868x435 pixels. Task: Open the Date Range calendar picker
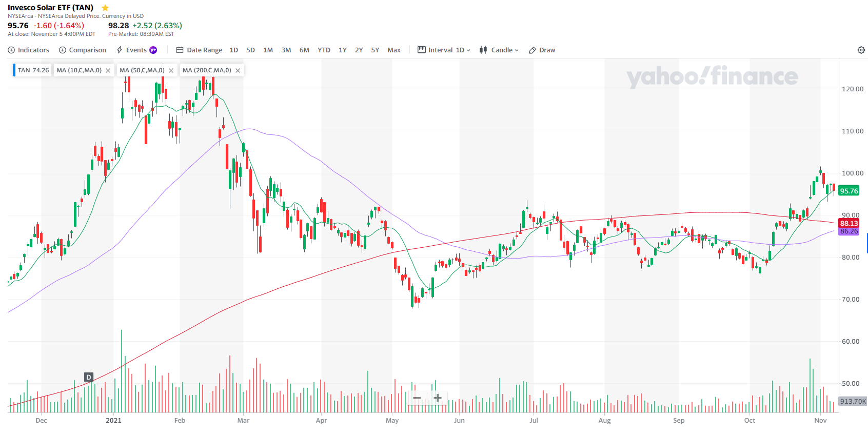199,50
